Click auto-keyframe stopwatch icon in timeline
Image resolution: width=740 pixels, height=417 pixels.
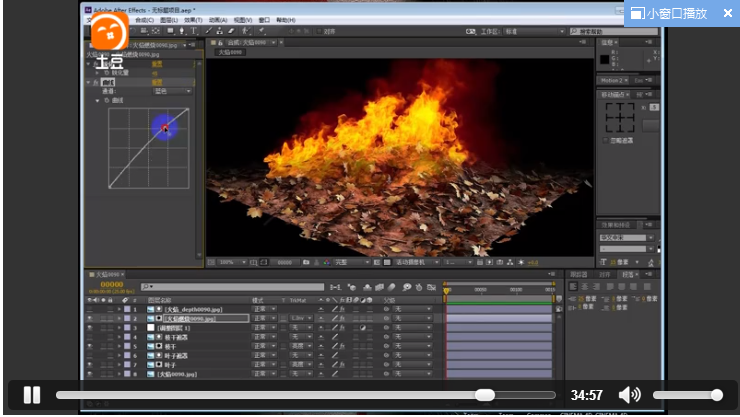[419, 287]
